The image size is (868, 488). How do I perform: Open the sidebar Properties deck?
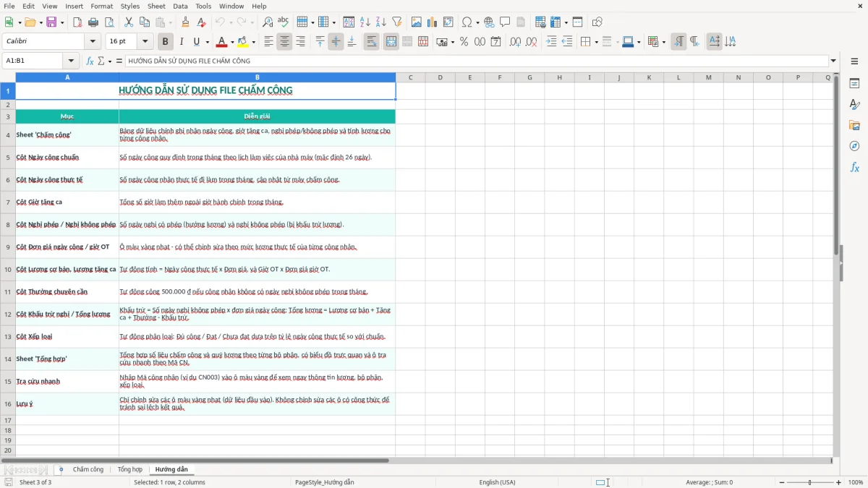pyautogui.click(x=854, y=83)
